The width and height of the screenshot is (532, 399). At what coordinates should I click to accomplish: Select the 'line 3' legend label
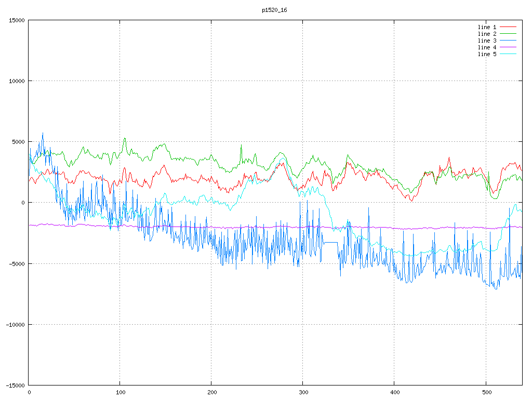[487, 41]
